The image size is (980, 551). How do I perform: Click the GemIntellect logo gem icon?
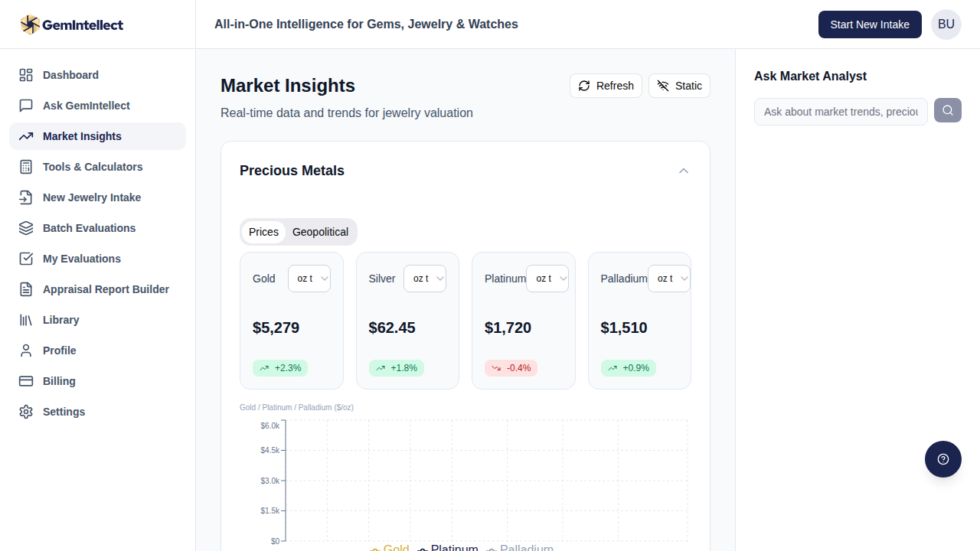(x=28, y=24)
